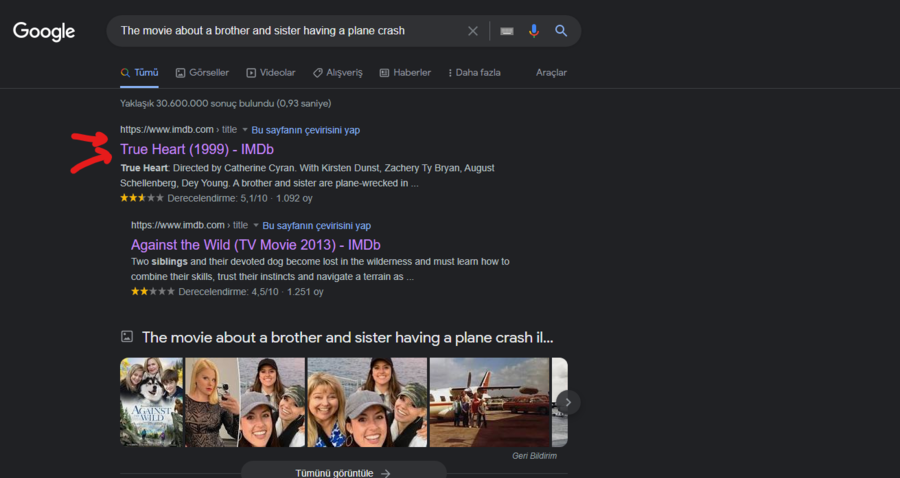
Task: Click the Google logo
Action: pos(44,31)
